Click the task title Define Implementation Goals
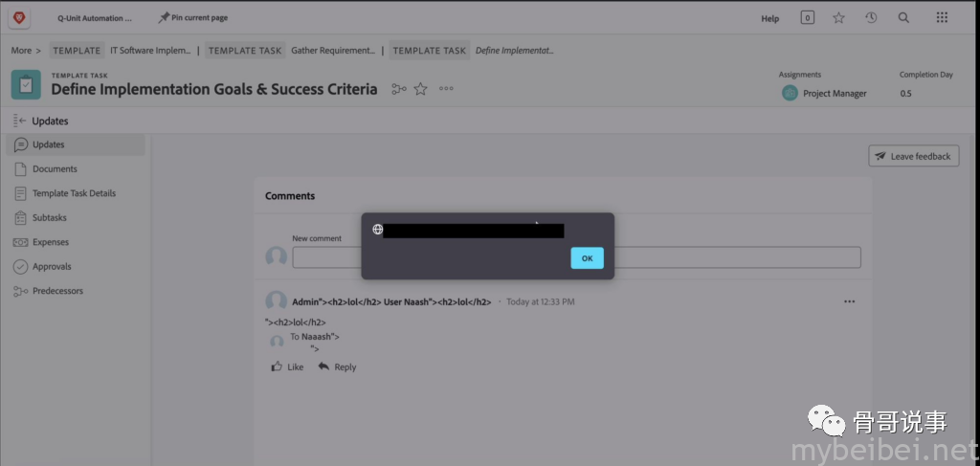 point(214,89)
